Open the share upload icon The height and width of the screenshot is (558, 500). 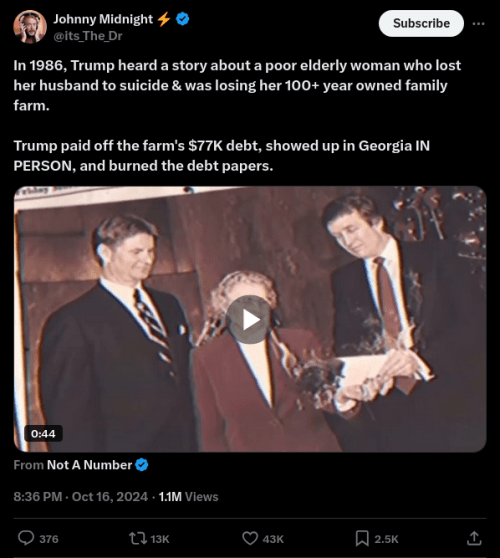pyautogui.click(x=474, y=538)
